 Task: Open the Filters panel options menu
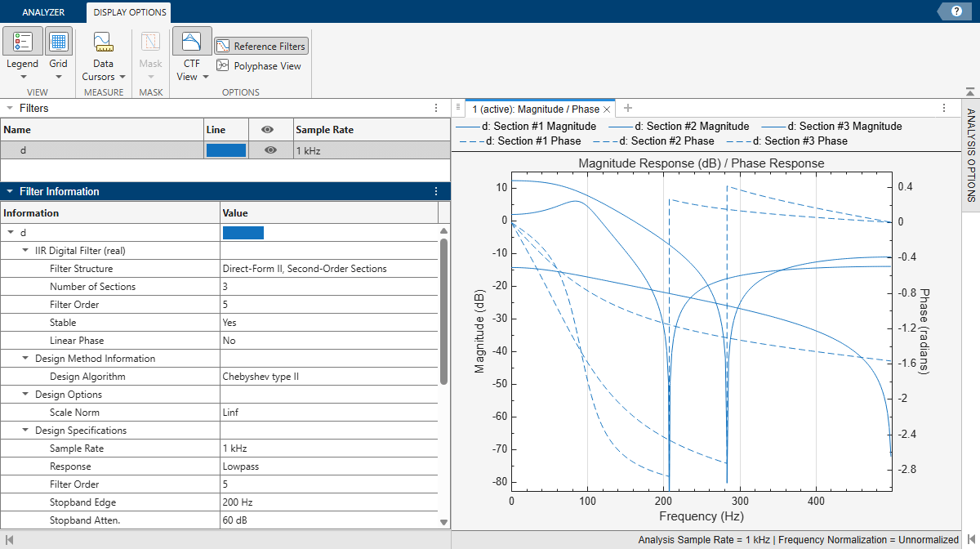[x=436, y=108]
